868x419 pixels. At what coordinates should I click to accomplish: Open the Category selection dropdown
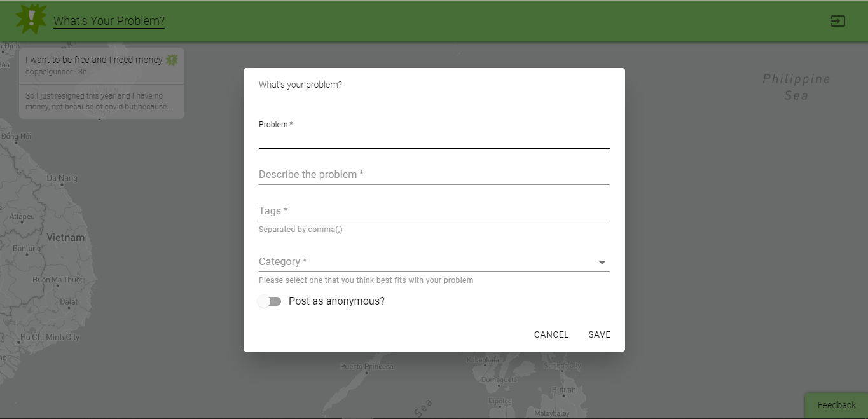click(432, 261)
